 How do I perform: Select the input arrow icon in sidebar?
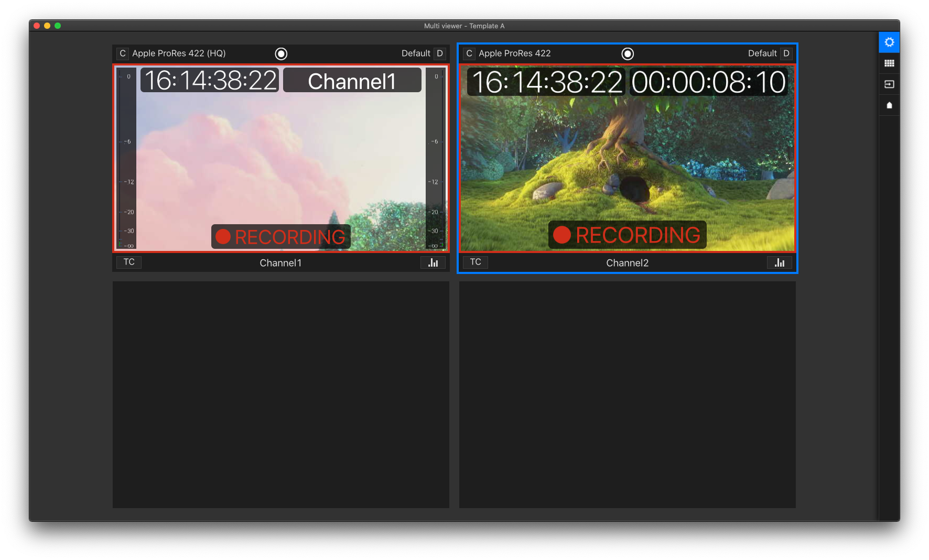point(889,84)
